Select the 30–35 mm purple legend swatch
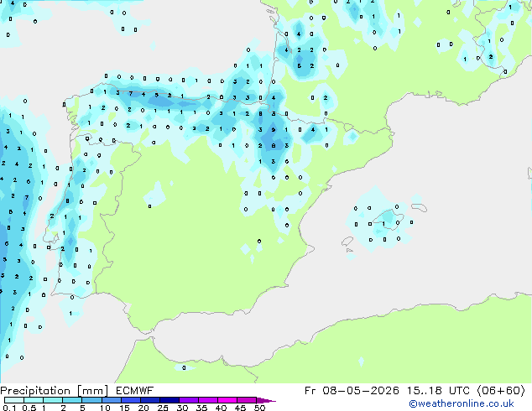This screenshot has width=532, height=411. 188,400
